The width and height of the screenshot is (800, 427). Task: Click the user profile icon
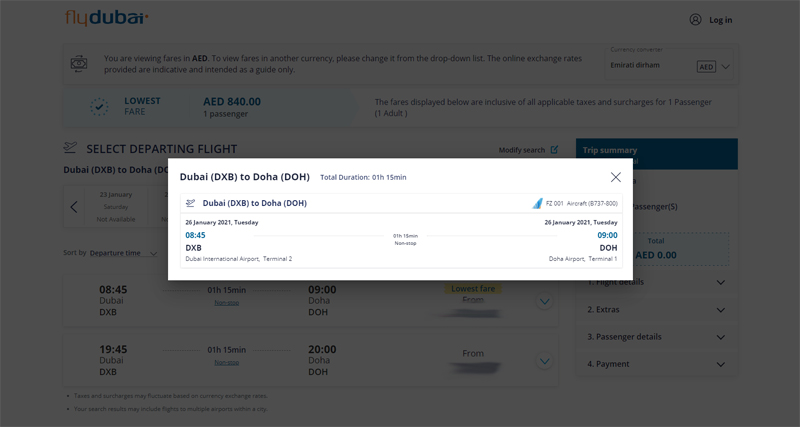tap(696, 19)
